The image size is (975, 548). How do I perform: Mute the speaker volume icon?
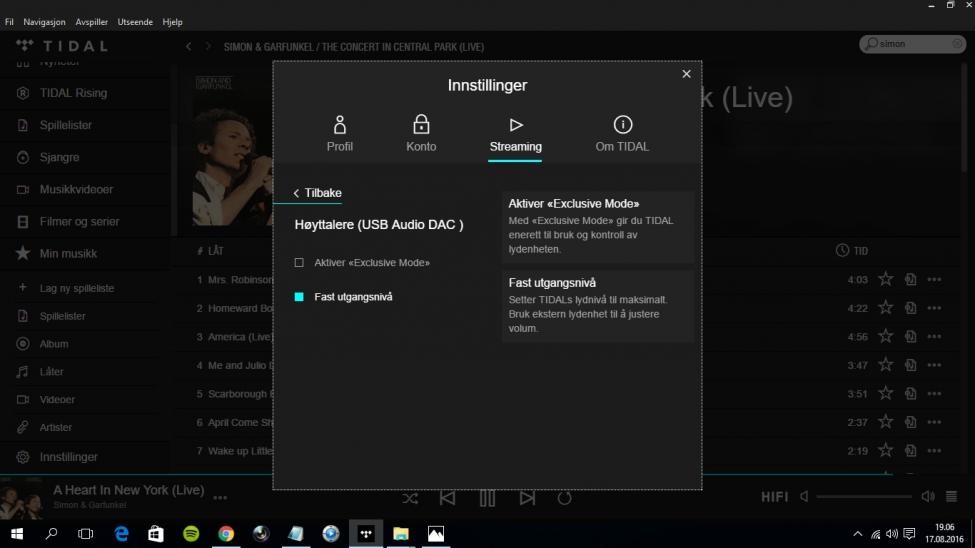pos(805,497)
